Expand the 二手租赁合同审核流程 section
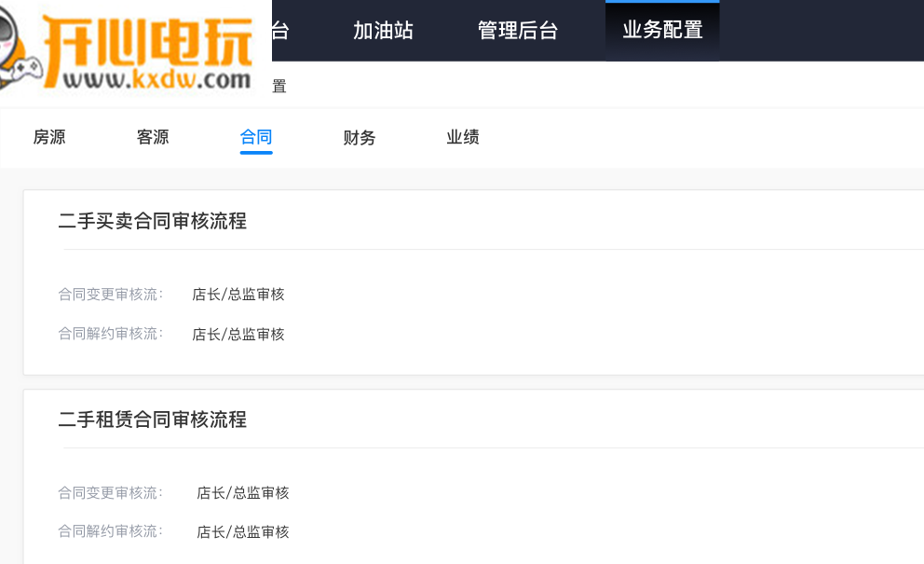This screenshot has width=924, height=564. [154, 420]
